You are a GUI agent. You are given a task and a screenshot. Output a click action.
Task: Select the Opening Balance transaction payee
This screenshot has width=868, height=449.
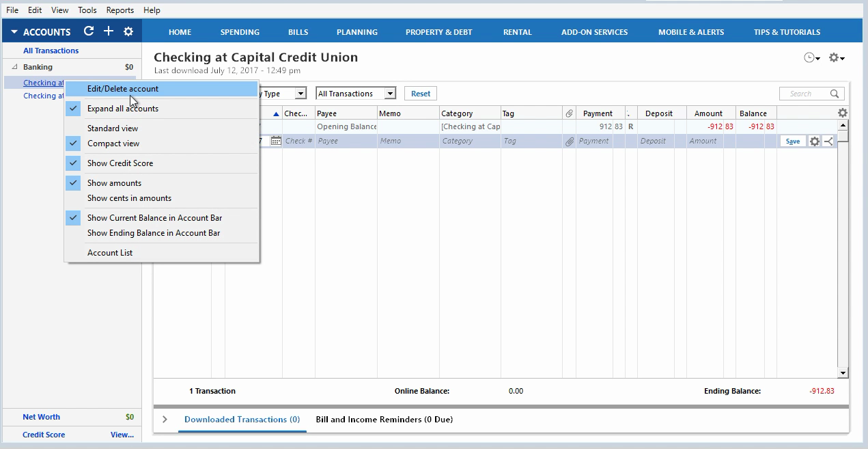coord(346,126)
